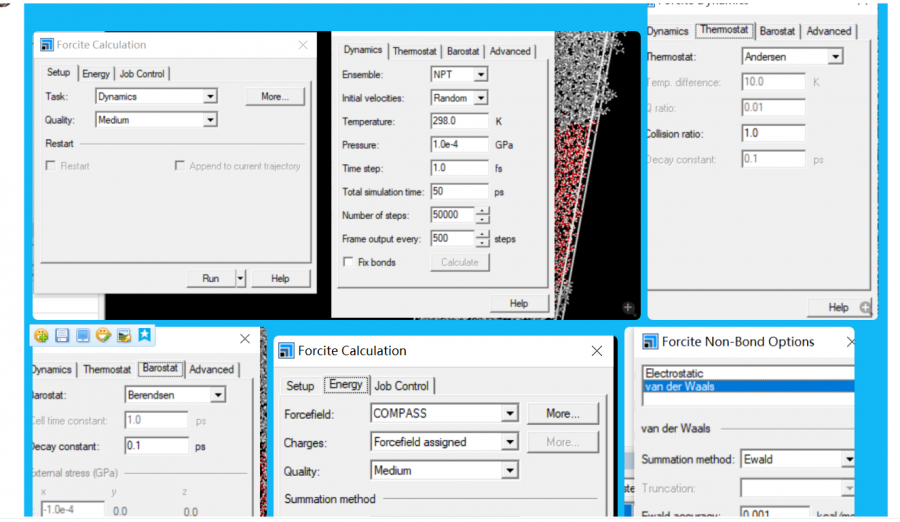Click Help in the Task setup window
900x522 pixels.
pyautogui.click(x=280, y=279)
